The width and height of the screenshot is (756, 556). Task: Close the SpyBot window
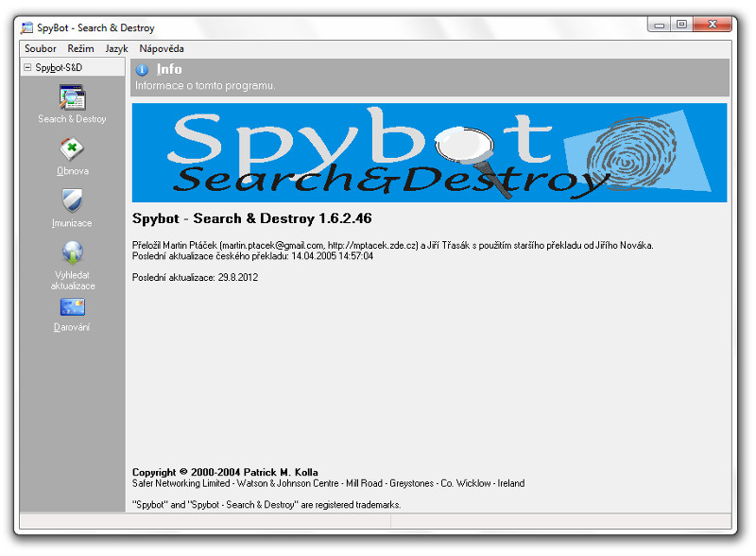(x=713, y=25)
